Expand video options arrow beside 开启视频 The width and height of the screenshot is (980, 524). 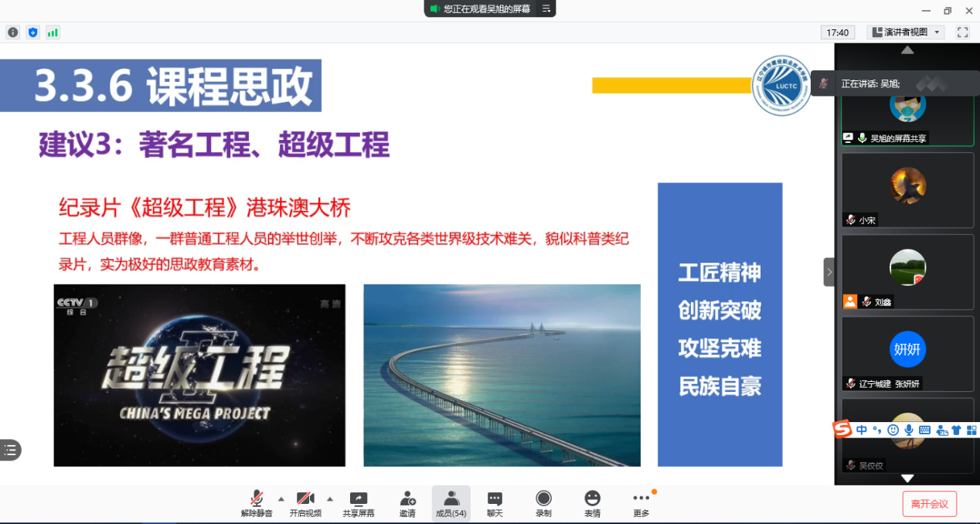pyautogui.click(x=330, y=498)
